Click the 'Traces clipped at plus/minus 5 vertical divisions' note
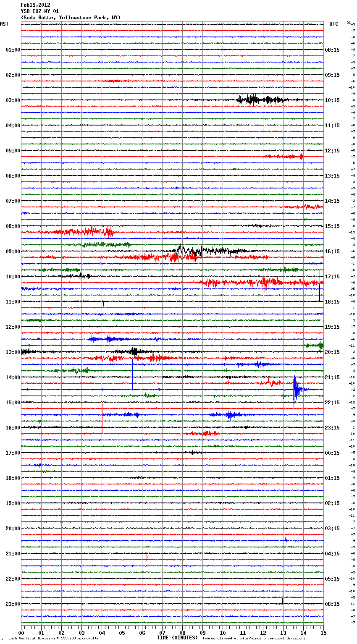The height and width of the screenshot is (644, 357). [254, 638]
